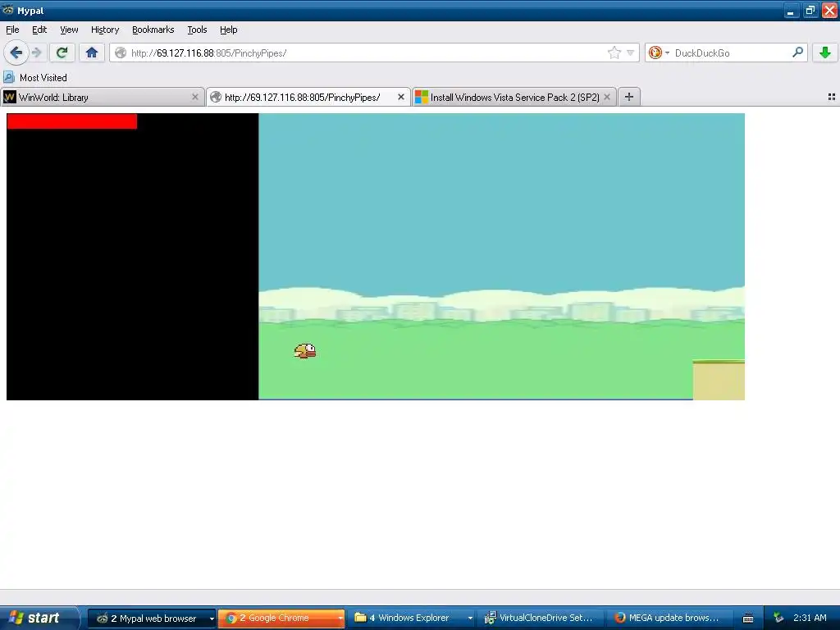This screenshot has width=840, height=630.
Task: Click the 2:31 AM system clock
Action: 810,619
